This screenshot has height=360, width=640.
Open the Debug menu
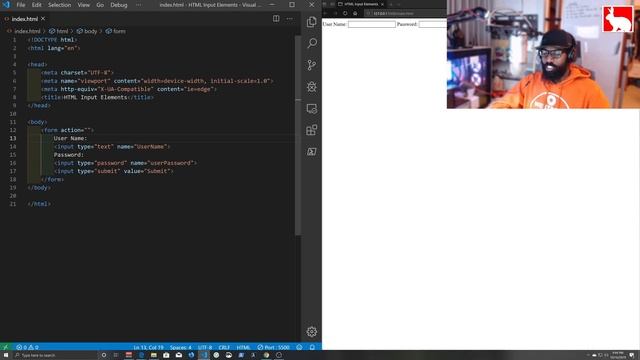tap(119, 5)
